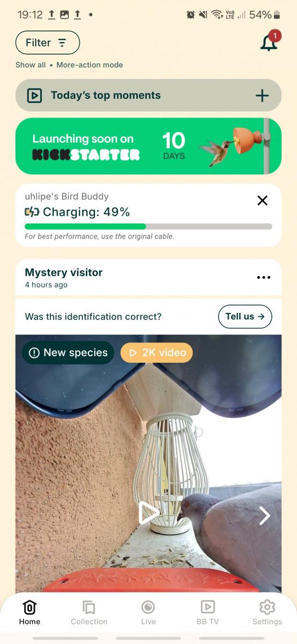
Task: Switch to the Collection tab
Action: click(89, 613)
